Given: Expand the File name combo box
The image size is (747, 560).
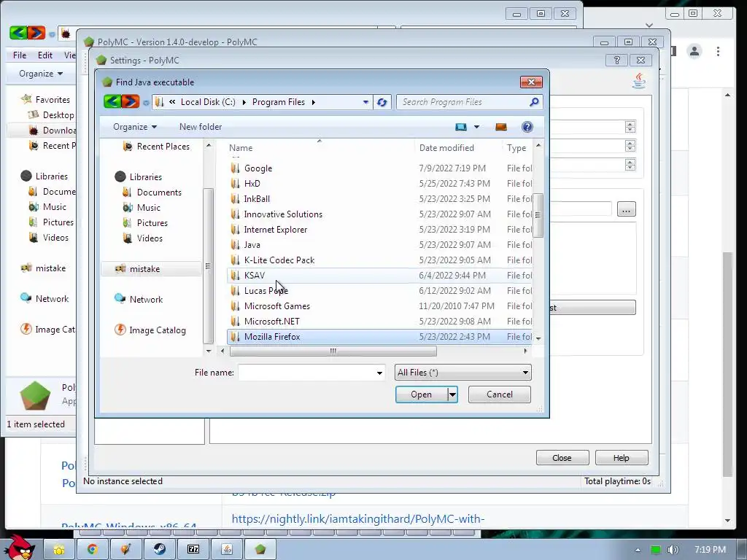Looking at the screenshot, I should (379, 373).
